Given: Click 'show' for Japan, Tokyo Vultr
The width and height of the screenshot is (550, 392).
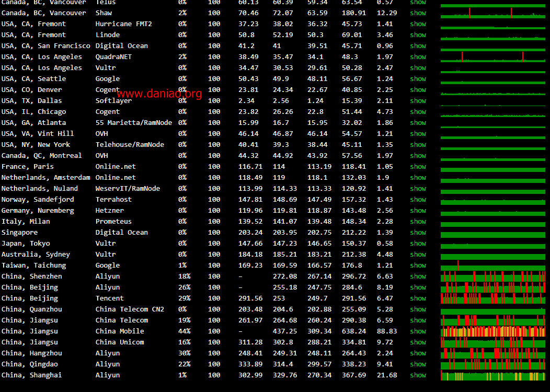Looking at the screenshot, I should point(418,244).
